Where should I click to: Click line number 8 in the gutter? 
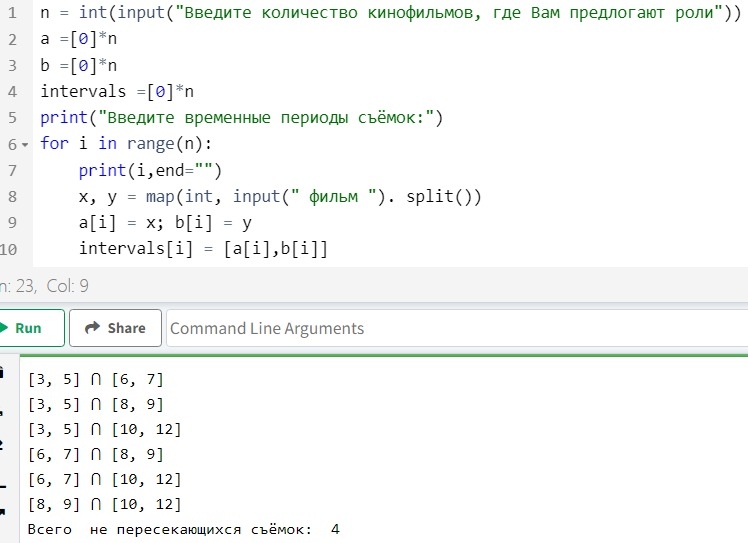(12, 197)
